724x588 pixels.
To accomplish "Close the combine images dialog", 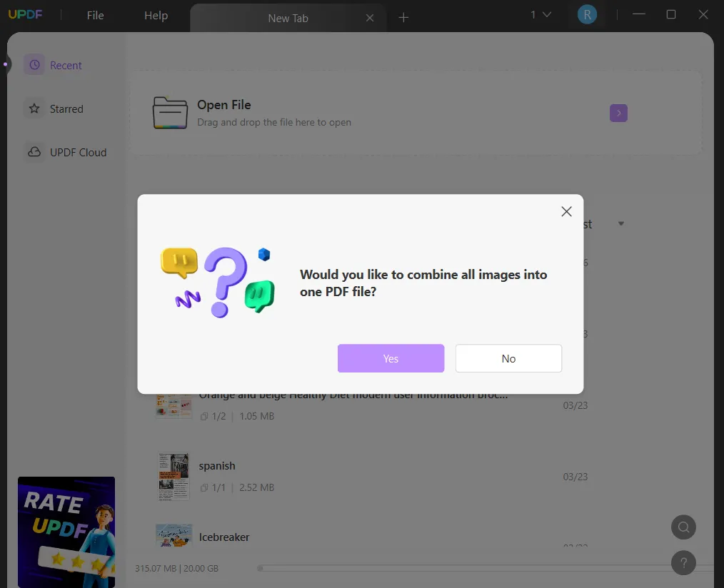I will [x=566, y=211].
